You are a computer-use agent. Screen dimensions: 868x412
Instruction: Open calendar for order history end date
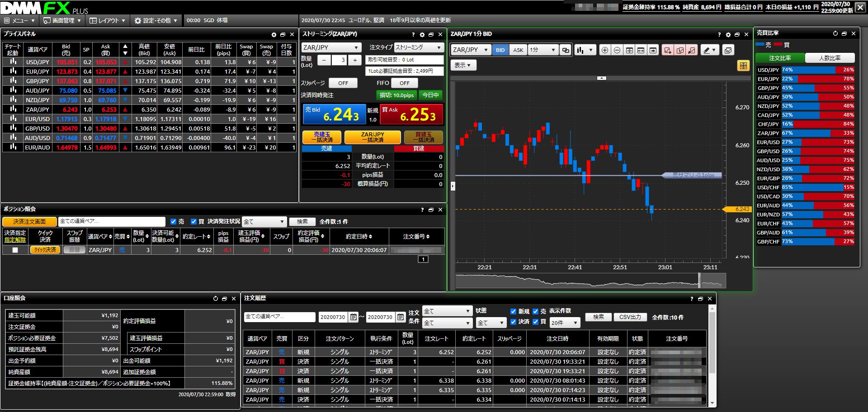(x=401, y=317)
